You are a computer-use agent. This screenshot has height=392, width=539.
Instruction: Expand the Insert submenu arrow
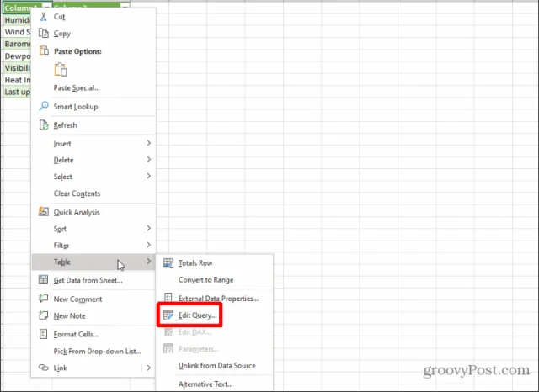148,143
